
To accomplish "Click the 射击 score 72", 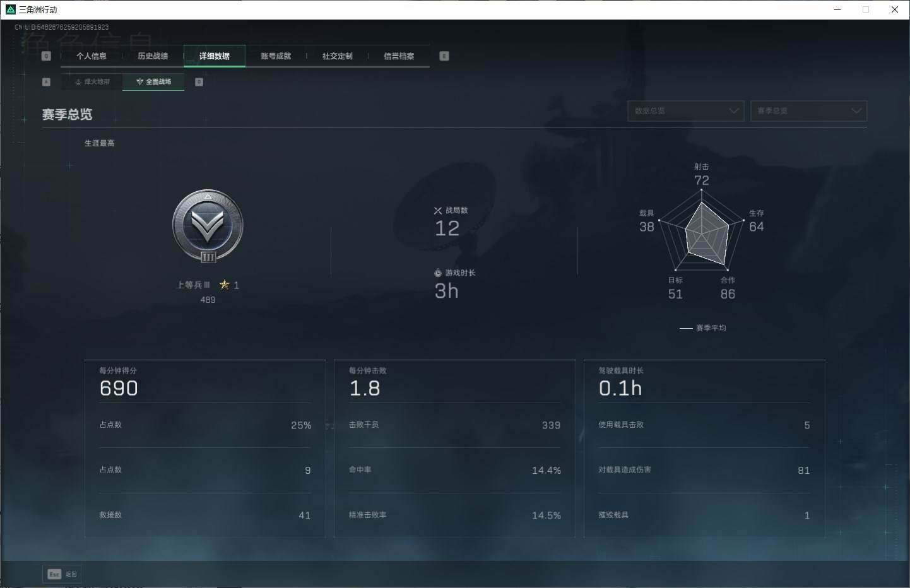I will coord(702,180).
